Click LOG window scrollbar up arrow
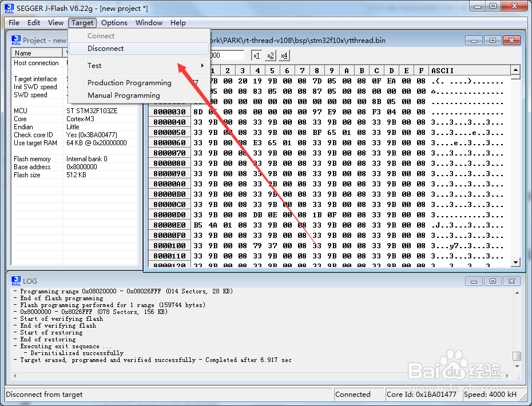Image resolution: width=532 pixels, height=406 pixels. click(x=517, y=292)
